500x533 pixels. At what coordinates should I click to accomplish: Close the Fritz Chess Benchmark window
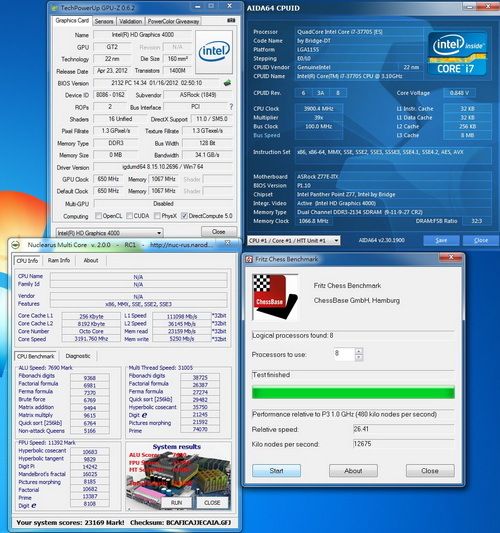(451, 257)
